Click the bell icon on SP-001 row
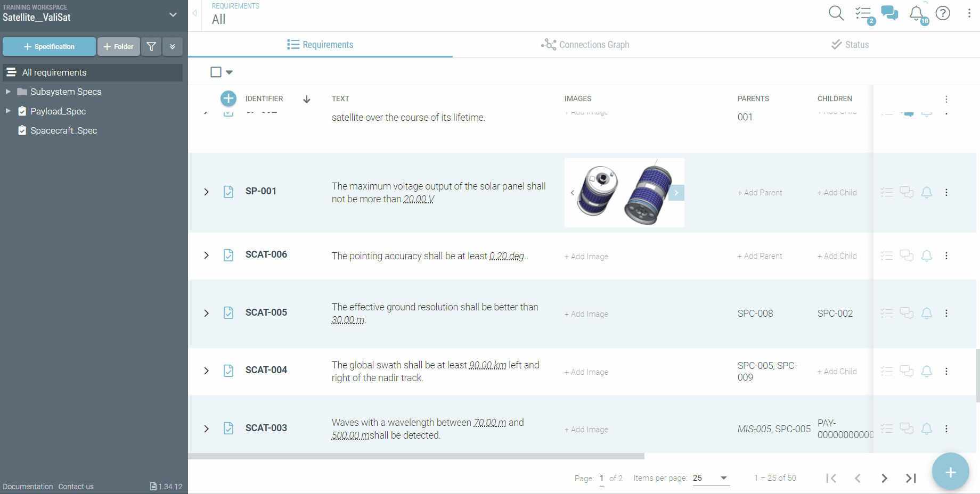Screen dimensions: 980x494 (x=927, y=193)
